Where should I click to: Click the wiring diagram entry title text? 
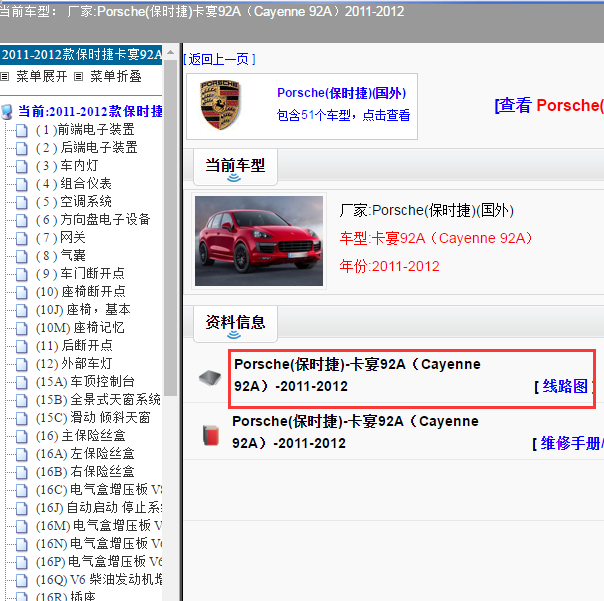pyautogui.click(x=357, y=375)
